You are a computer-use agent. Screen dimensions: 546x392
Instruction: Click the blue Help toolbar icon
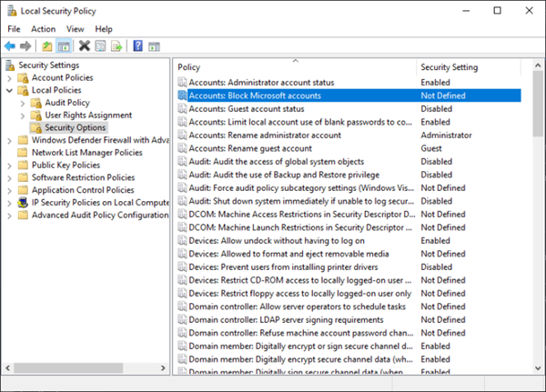tap(137, 45)
